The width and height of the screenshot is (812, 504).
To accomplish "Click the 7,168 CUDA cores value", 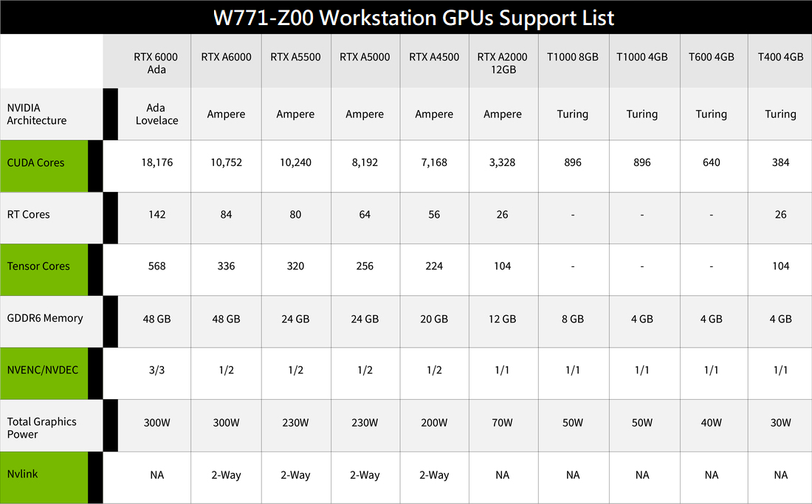I will click(x=434, y=162).
